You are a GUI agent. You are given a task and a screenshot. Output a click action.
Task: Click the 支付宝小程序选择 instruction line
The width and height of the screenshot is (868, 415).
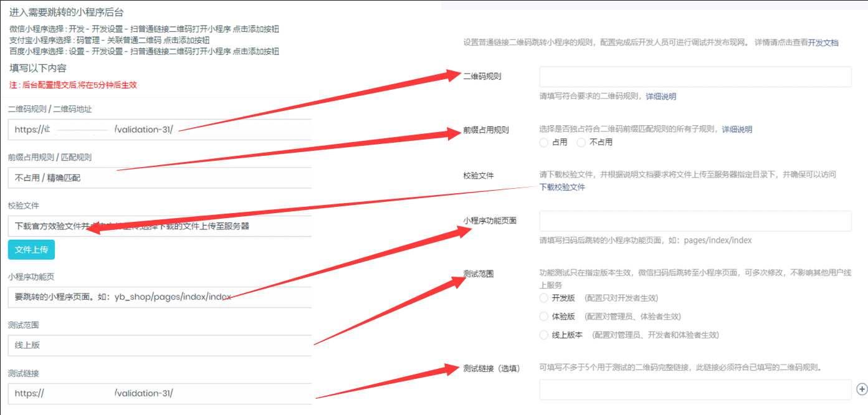pos(110,40)
